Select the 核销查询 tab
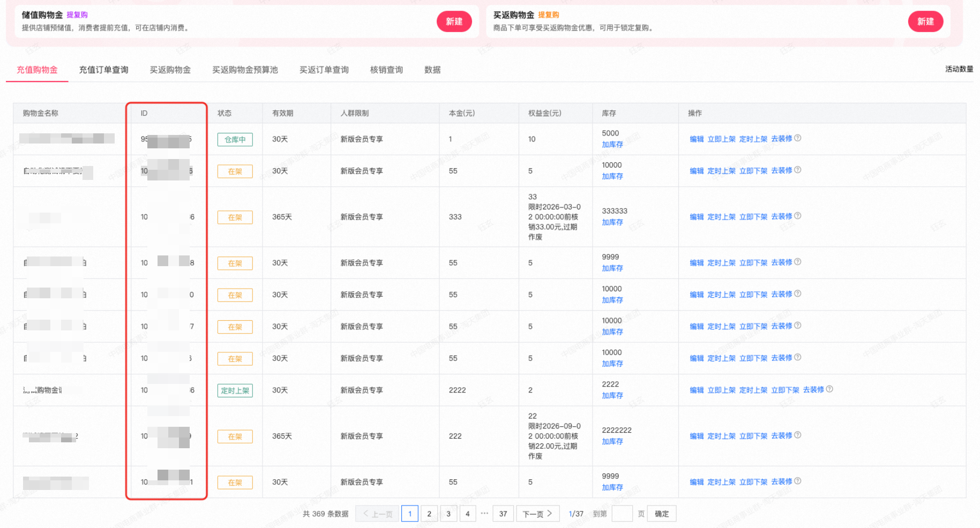980x528 pixels. click(x=386, y=70)
